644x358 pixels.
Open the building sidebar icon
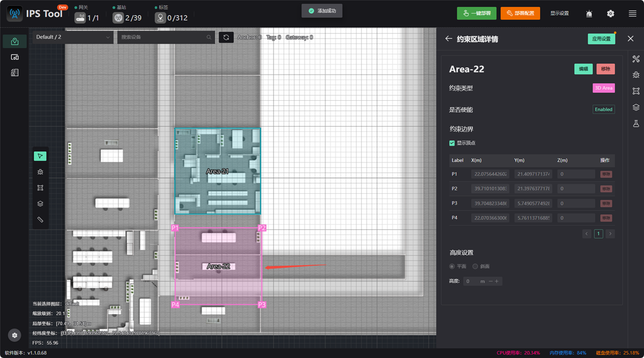[15, 73]
